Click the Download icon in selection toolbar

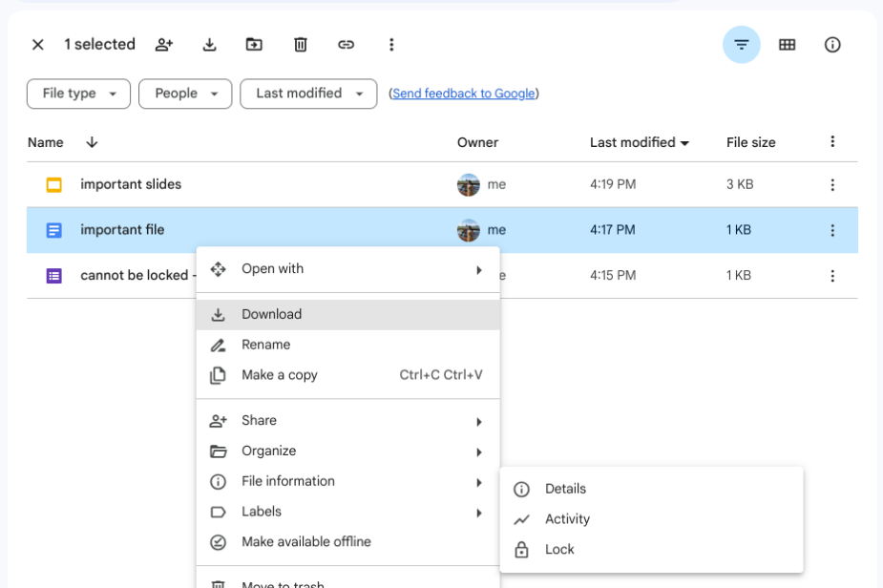click(x=210, y=45)
